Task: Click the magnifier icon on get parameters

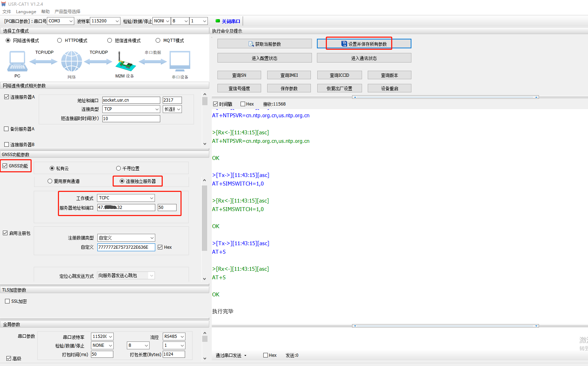Action: point(251,44)
